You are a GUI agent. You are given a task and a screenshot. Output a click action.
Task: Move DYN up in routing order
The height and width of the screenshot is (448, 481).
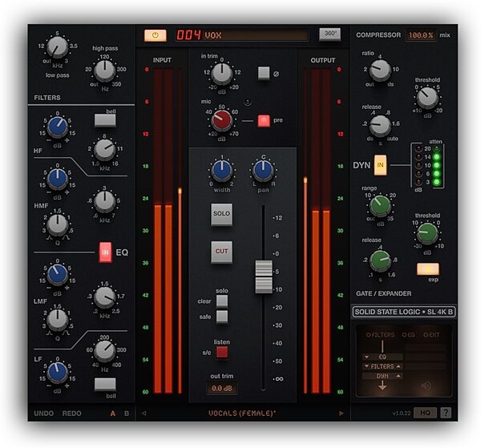(398, 376)
